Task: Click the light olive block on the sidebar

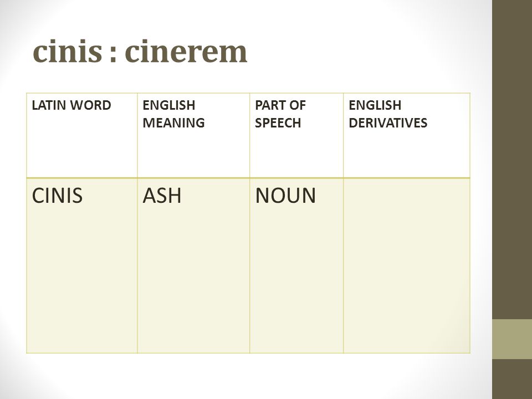Action: point(512,339)
